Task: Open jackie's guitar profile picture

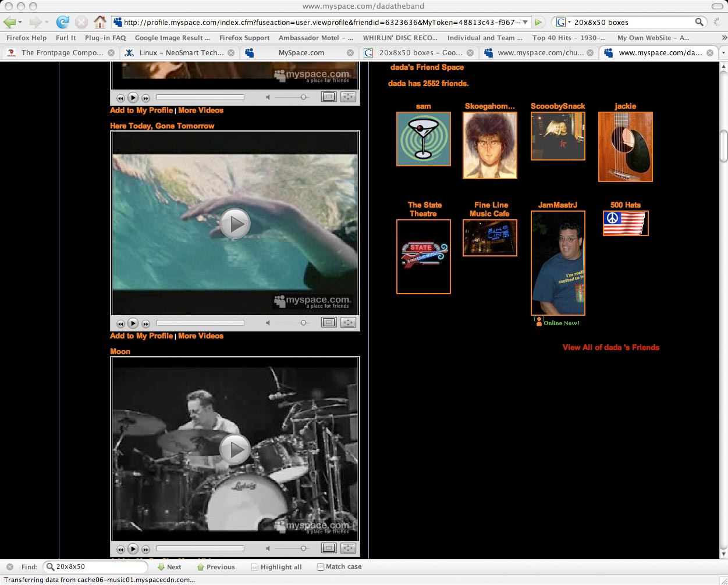Action: (626, 147)
